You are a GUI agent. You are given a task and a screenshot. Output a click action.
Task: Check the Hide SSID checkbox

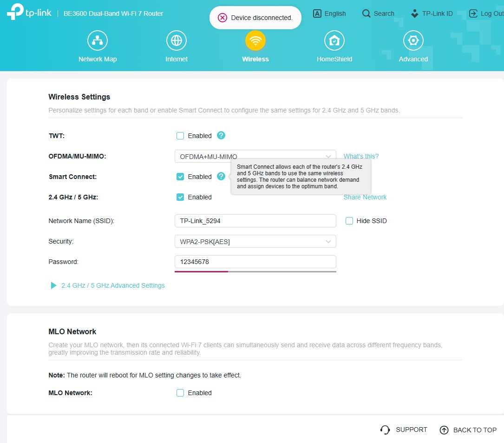[349, 221]
